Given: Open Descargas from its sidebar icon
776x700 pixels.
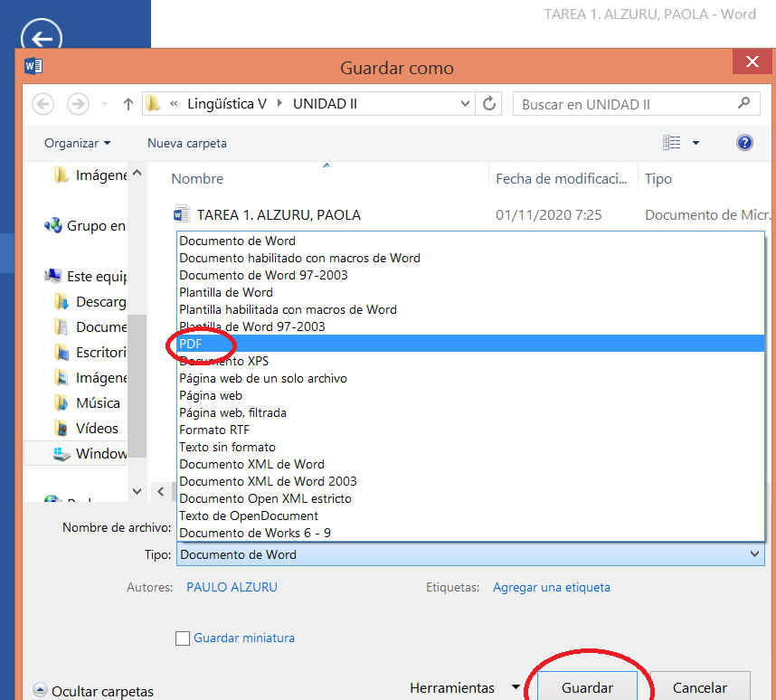Looking at the screenshot, I should click(62, 301).
